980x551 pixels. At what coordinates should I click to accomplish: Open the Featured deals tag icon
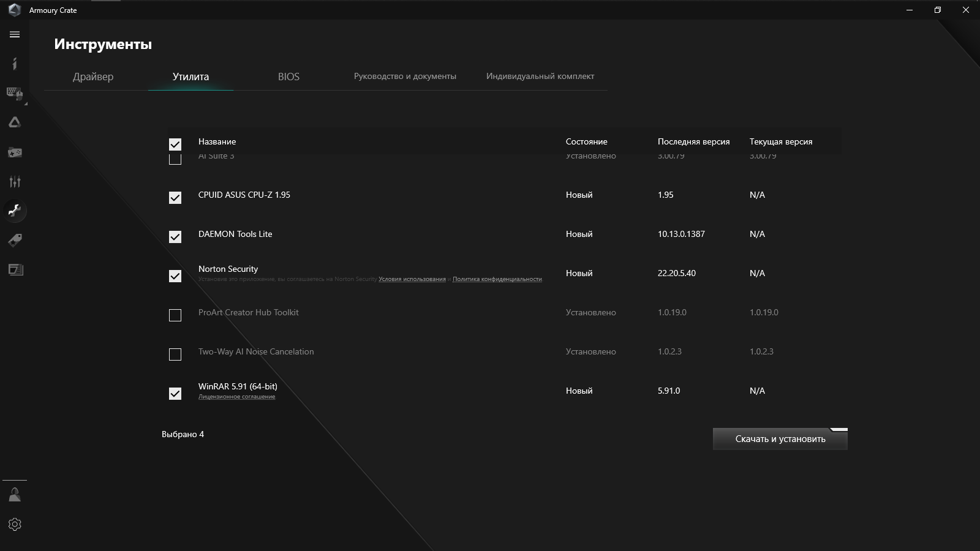(x=15, y=240)
